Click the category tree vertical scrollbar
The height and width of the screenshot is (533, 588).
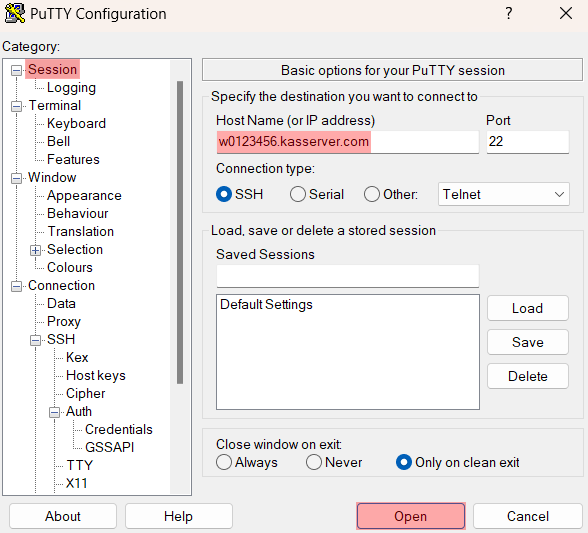pos(180,233)
